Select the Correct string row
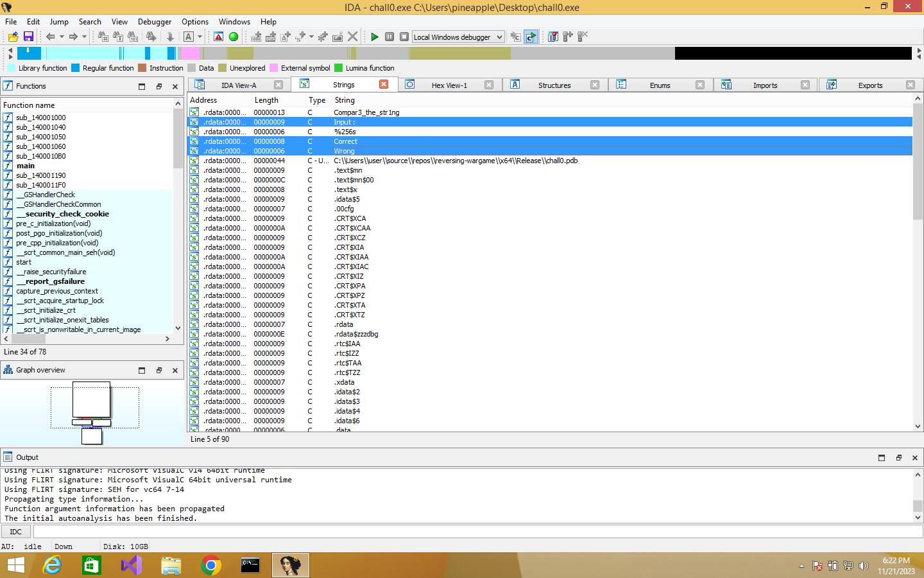This screenshot has height=578, width=924. [x=550, y=141]
